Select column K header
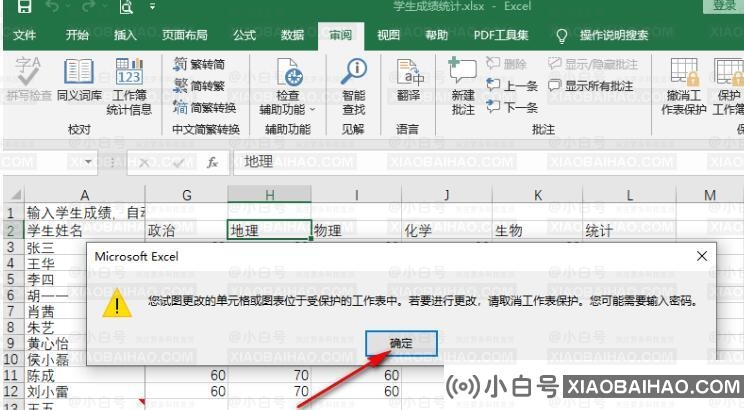This screenshot has width=744, height=410. (x=537, y=195)
